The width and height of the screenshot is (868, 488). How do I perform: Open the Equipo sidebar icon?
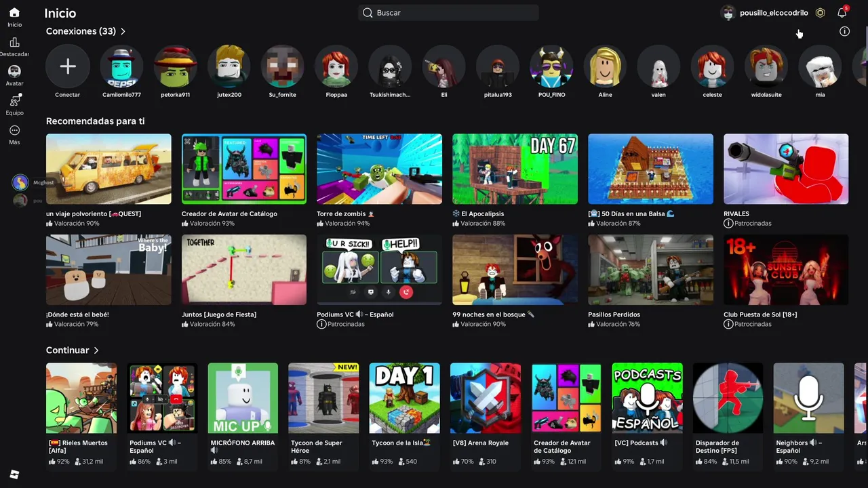[14, 100]
